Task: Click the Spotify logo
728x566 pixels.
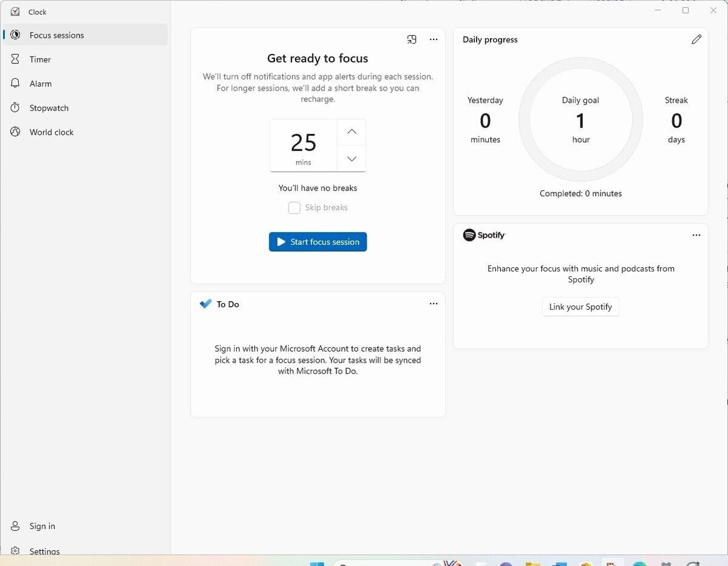Action: coord(484,235)
